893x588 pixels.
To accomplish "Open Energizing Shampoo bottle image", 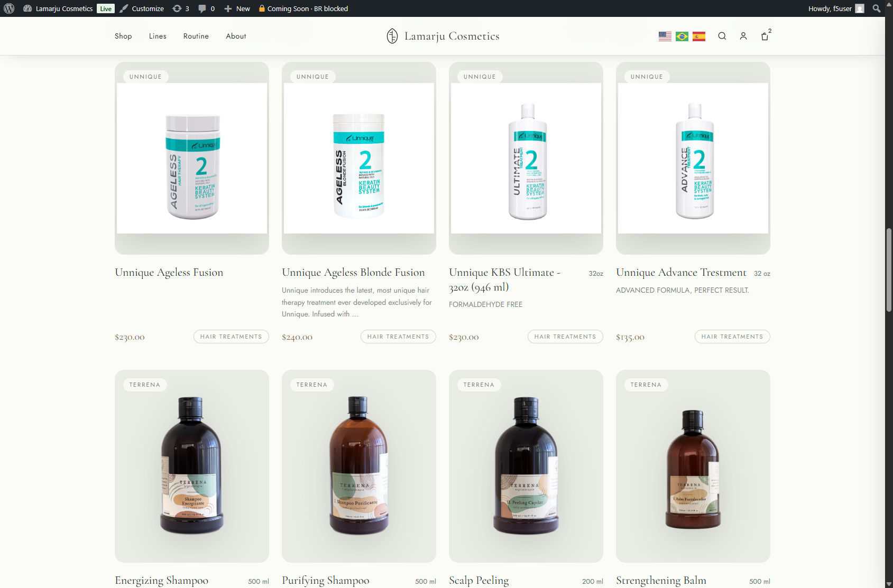I will (x=192, y=466).
